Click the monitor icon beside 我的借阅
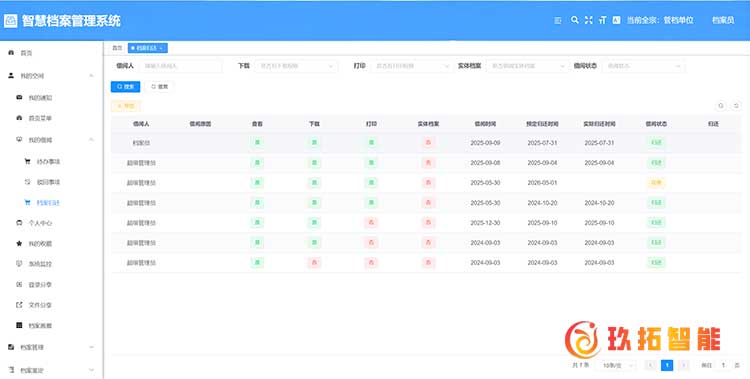Screen dimensions: 750x379 [x=19, y=139]
